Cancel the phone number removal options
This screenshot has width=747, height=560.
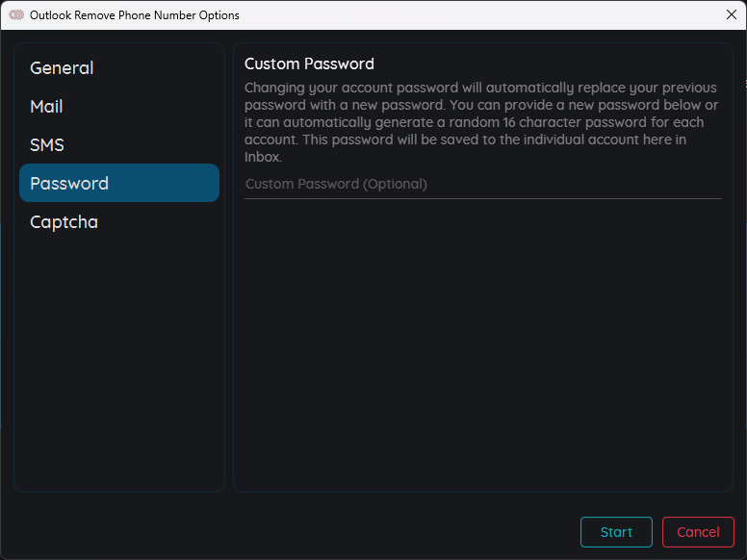coord(698,532)
